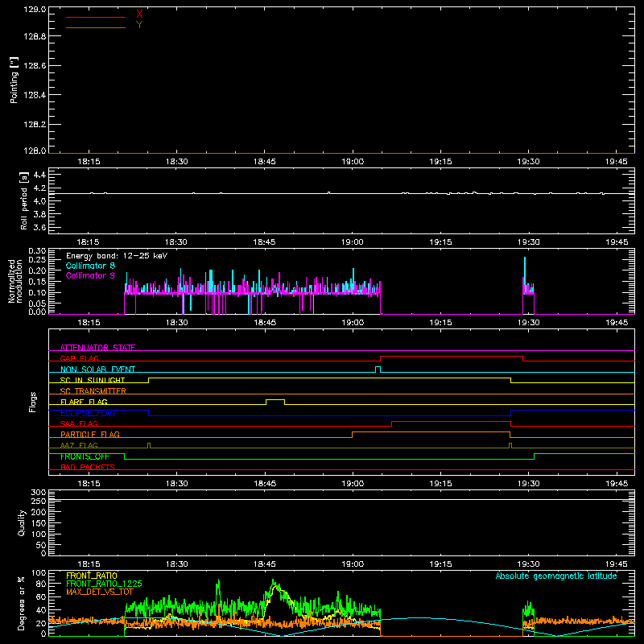Screen dimensions: 644x644
Task: Click the SAA_FLAG label
Action: point(79,423)
